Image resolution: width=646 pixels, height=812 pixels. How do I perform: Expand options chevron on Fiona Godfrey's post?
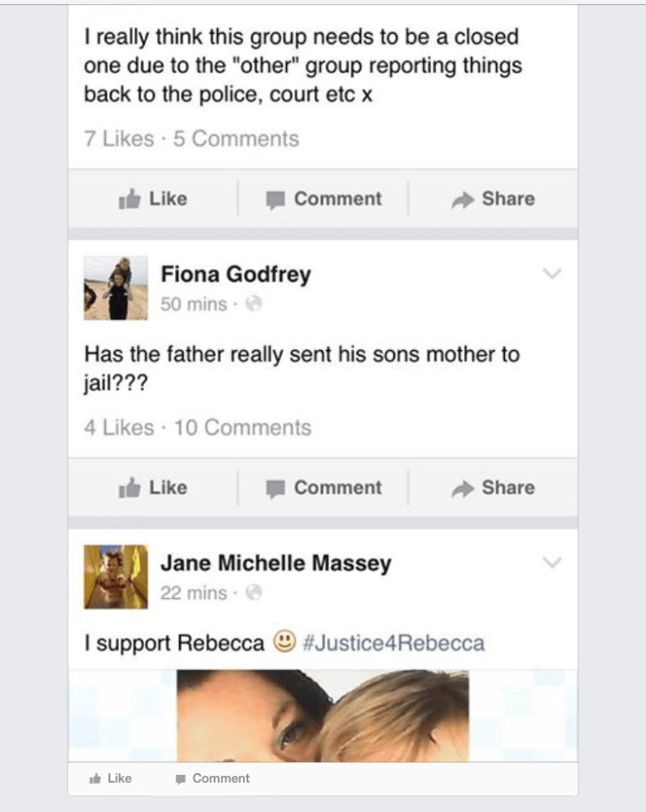coord(552,273)
